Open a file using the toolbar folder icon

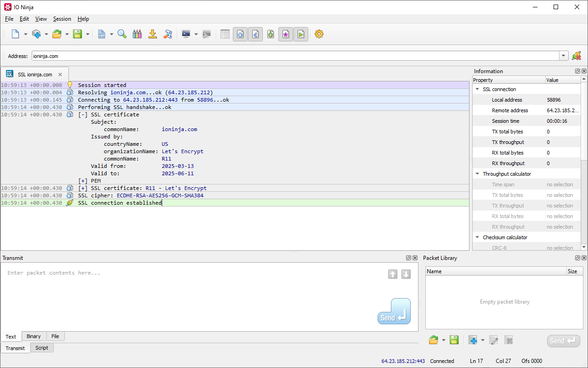[x=57, y=34]
